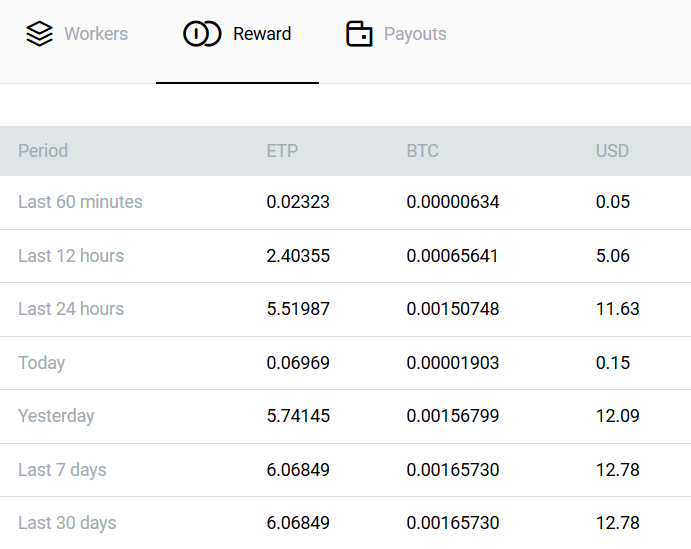The height and width of the screenshot is (549, 691).
Task: Click the Period column header
Action: (43, 151)
